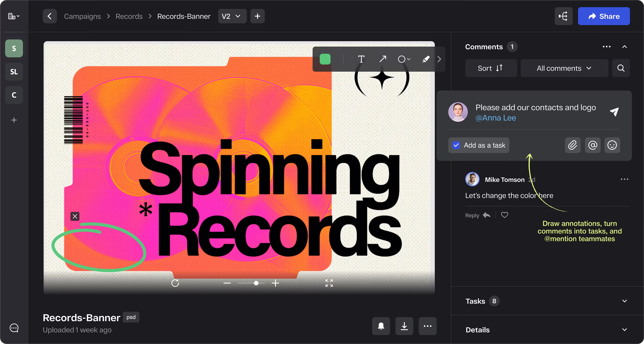Open the All comments filter dropdown
The image size is (644, 344).
[564, 68]
